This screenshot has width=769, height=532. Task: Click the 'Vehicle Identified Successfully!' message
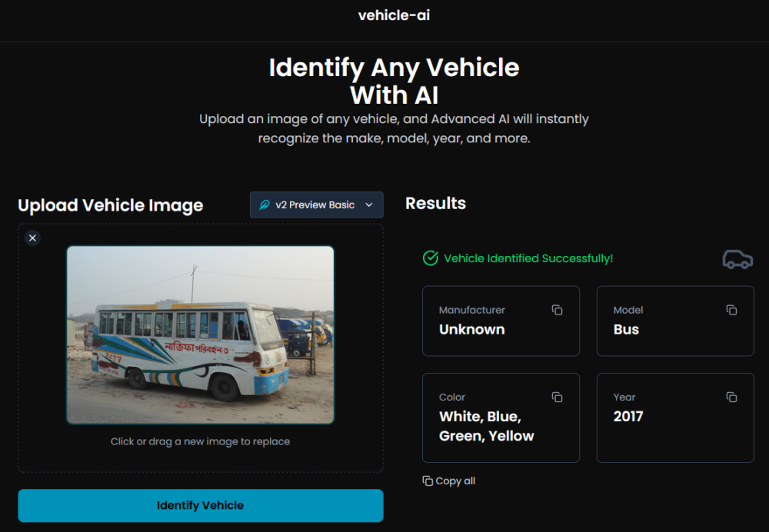pos(528,258)
